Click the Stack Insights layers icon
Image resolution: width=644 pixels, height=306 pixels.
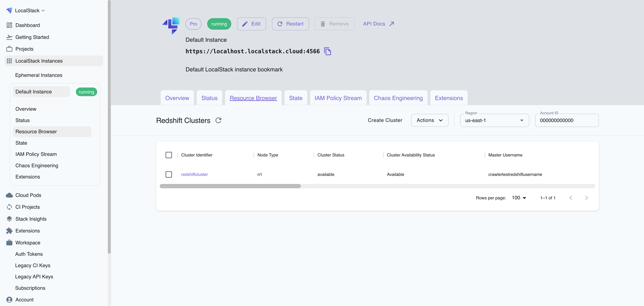9,219
